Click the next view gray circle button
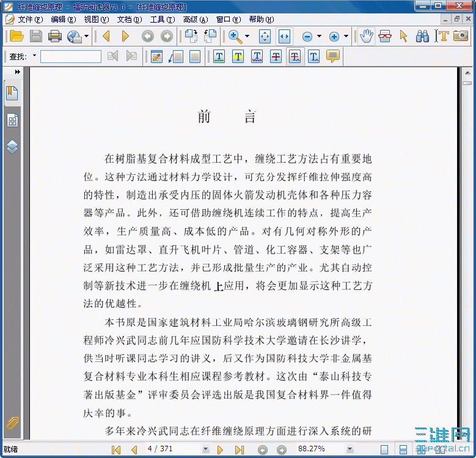The width and height of the screenshot is (476, 458). (x=167, y=37)
